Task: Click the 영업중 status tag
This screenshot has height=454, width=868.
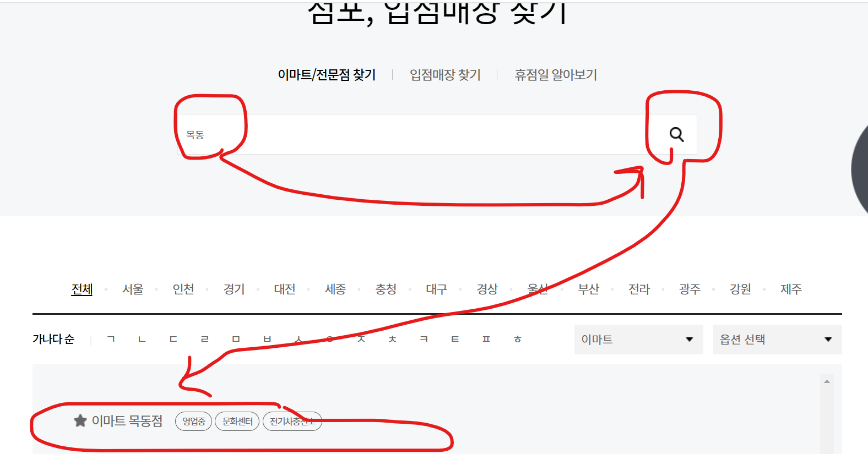Action: (x=194, y=422)
